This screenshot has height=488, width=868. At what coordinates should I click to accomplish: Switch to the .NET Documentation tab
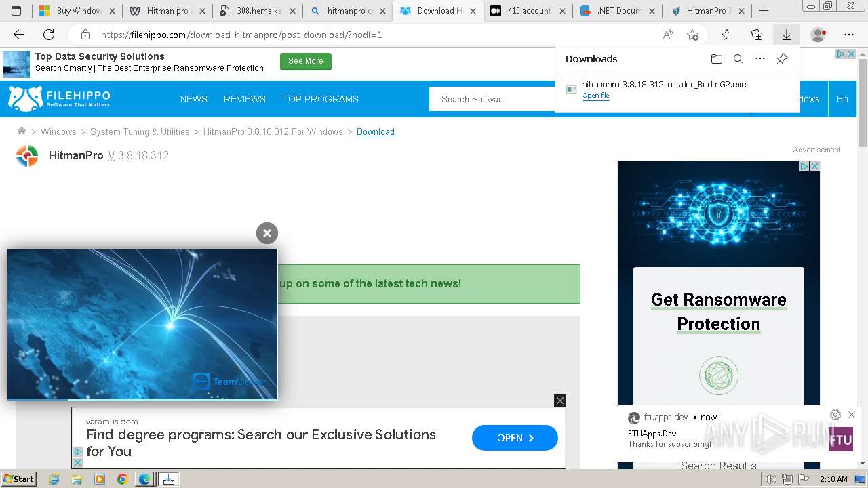click(618, 11)
